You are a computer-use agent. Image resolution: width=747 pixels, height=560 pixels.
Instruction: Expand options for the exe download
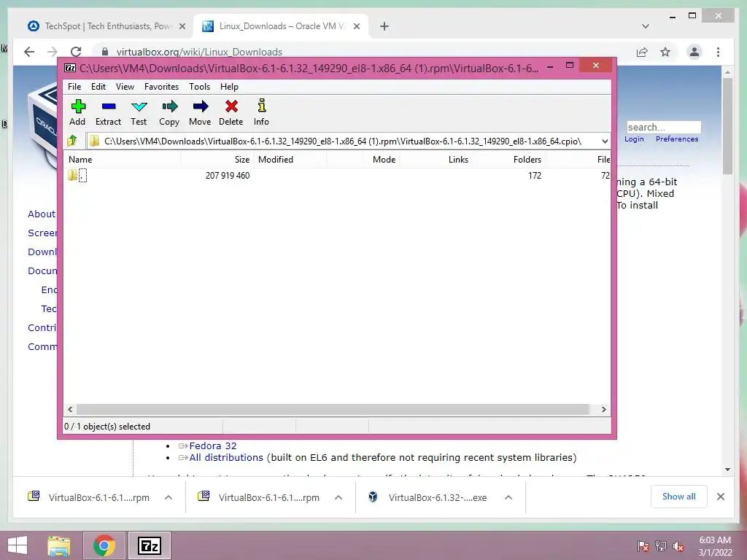pyautogui.click(x=508, y=497)
